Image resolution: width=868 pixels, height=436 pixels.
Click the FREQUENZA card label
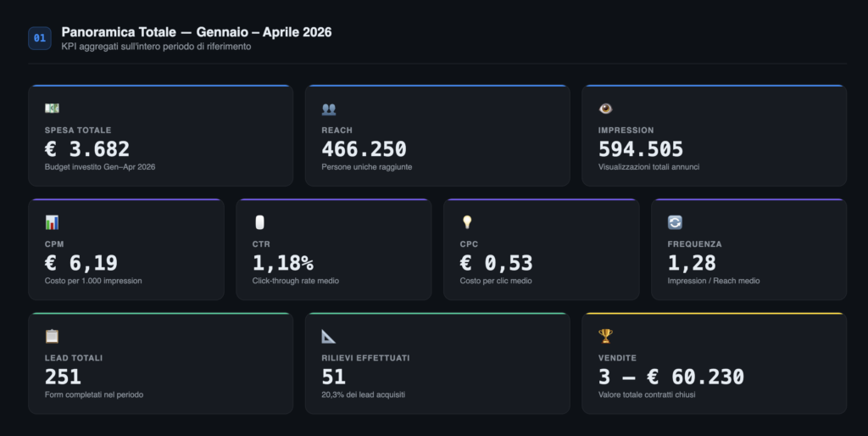[x=695, y=243]
